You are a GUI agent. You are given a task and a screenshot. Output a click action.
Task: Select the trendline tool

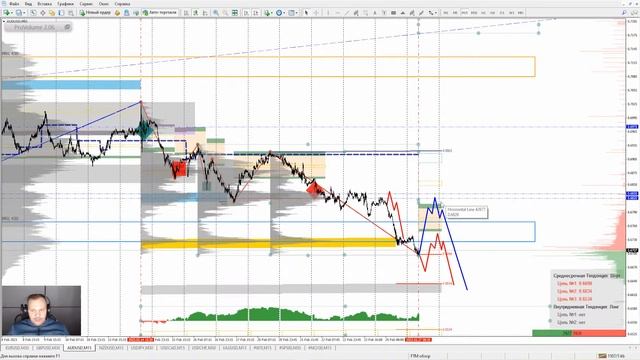coord(347,13)
